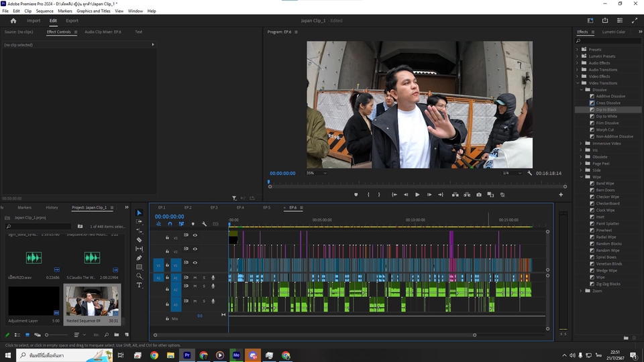Screen dimensions: 644x362
Task: Solo audio track A2
Action: [x=204, y=286]
